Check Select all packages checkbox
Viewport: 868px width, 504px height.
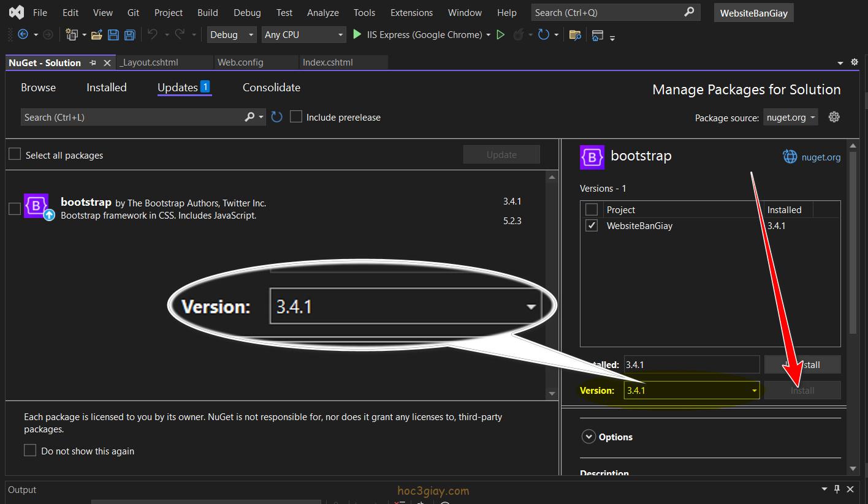pyautogui.click(x=15, y=154)
